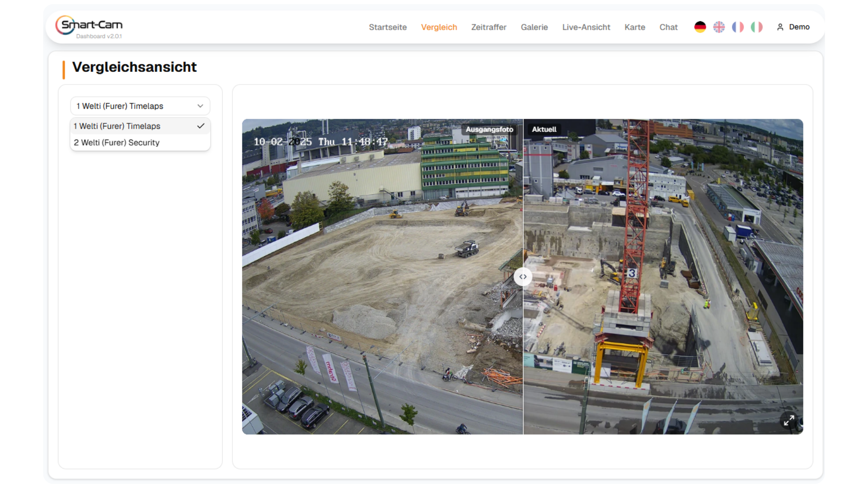Viewport: 868px width, 488px height.
Task: Click the Dashboard v2.0.1 text
Action: point(99,36)
